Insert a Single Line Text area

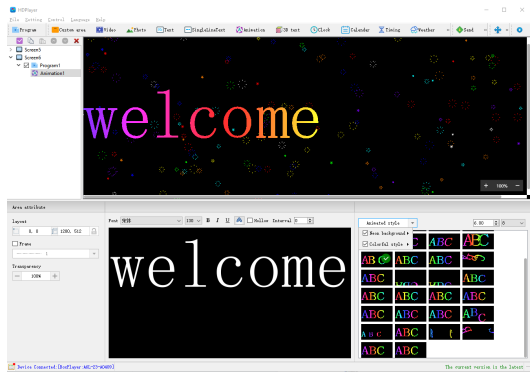(204, 30)
